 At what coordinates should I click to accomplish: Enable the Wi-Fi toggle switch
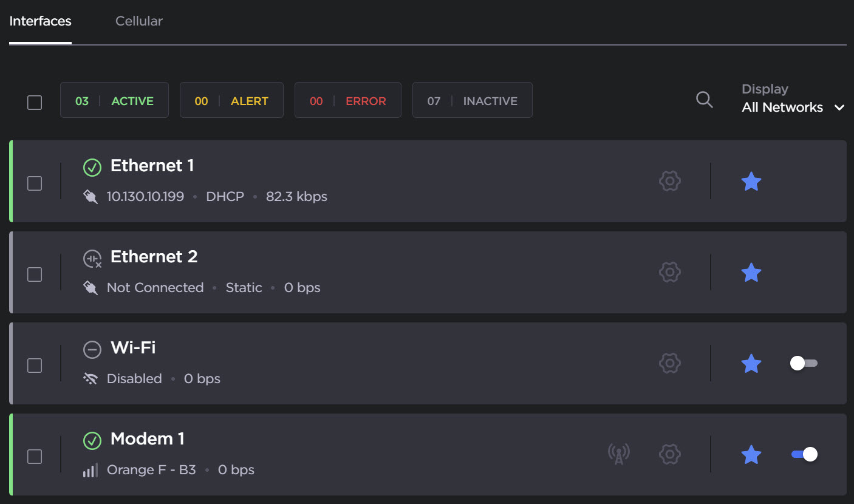(804, 363)
